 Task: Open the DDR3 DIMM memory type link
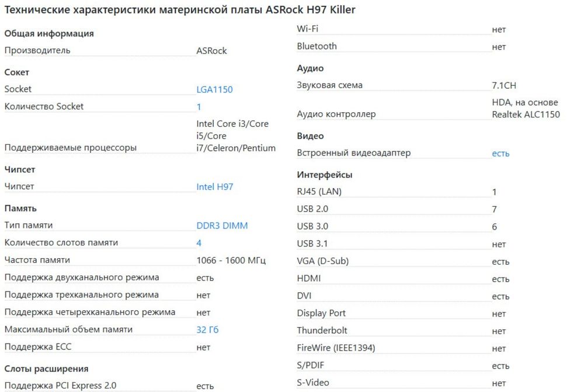click(x=222, y=226)
